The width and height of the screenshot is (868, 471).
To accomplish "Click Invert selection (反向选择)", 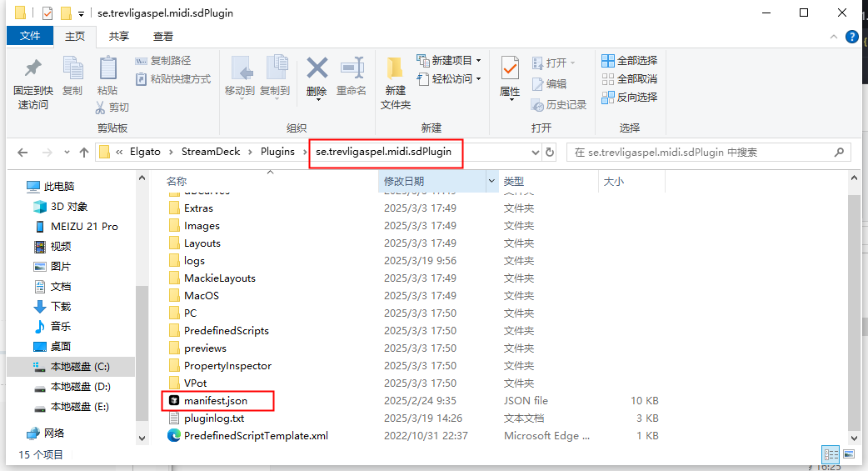I will 630,97.
